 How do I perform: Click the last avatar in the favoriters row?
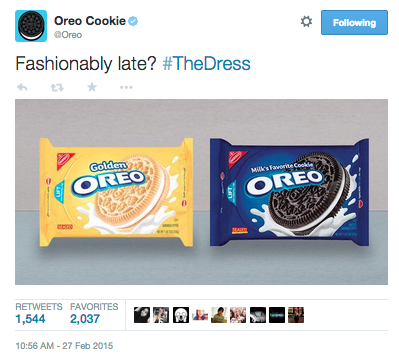point(296,315)
